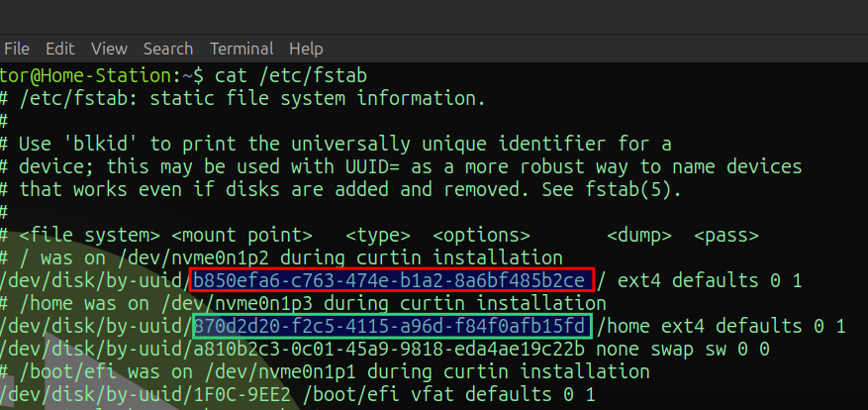This screenshot has height=410, width=868.
Task: Click the green-boxed home UUID 870d2d20
Action: click(x=392, y=326)
